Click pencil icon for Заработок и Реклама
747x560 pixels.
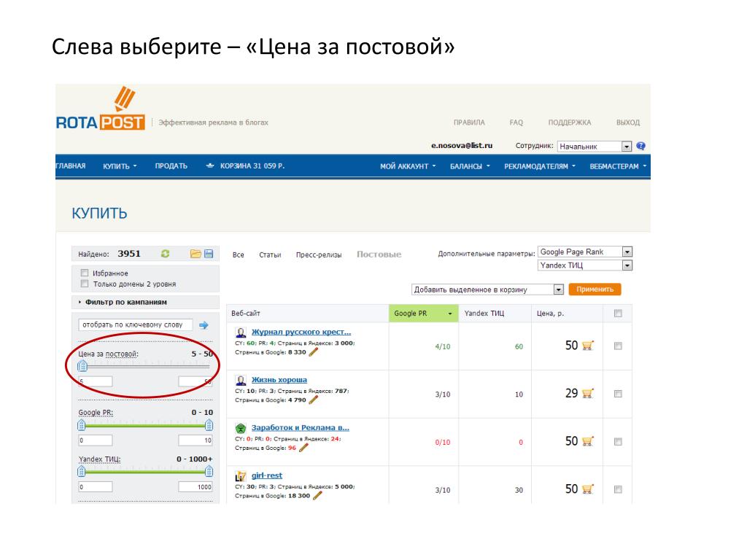pos(303,448)
